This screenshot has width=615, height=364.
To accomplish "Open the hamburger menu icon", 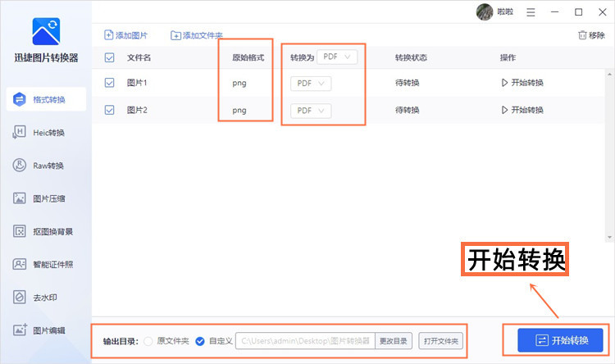I will (531, 12).
